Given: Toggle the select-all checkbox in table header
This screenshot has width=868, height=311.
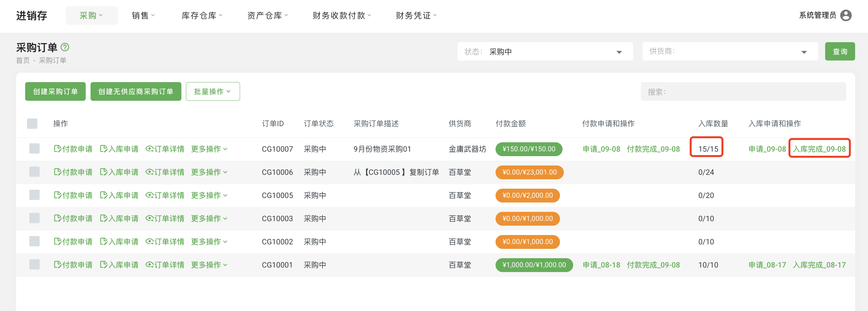Looking at the screenshot, I should [x=32, y=124].
